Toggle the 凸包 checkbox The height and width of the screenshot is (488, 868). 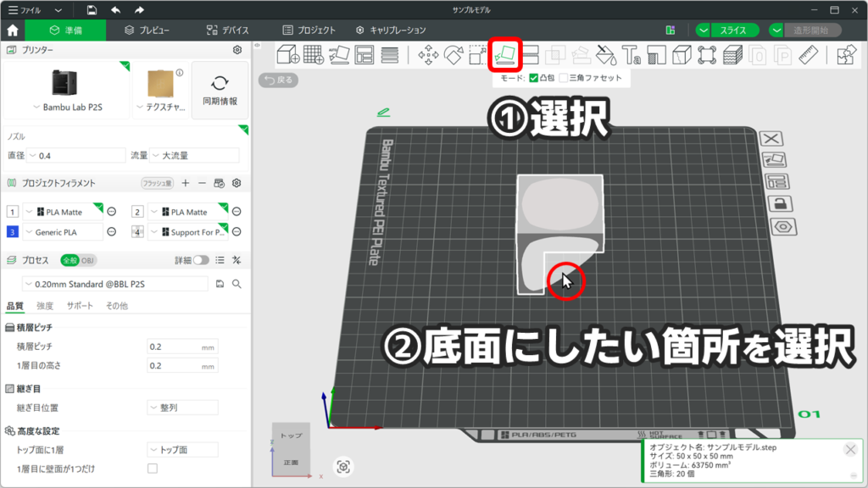(x=533, y=78)
